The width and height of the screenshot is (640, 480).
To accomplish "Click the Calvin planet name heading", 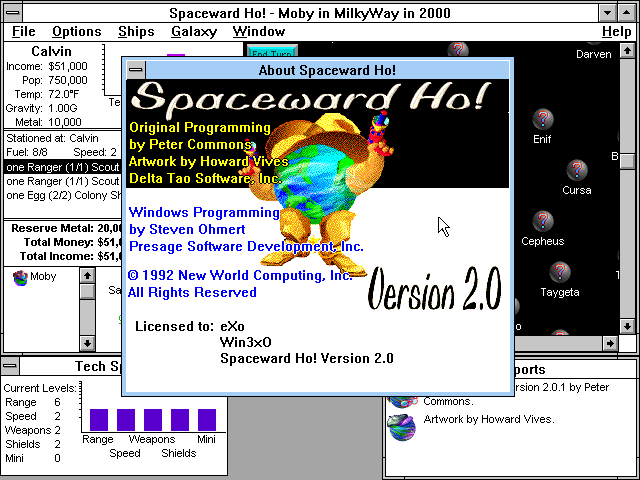I will coord(51,51).
